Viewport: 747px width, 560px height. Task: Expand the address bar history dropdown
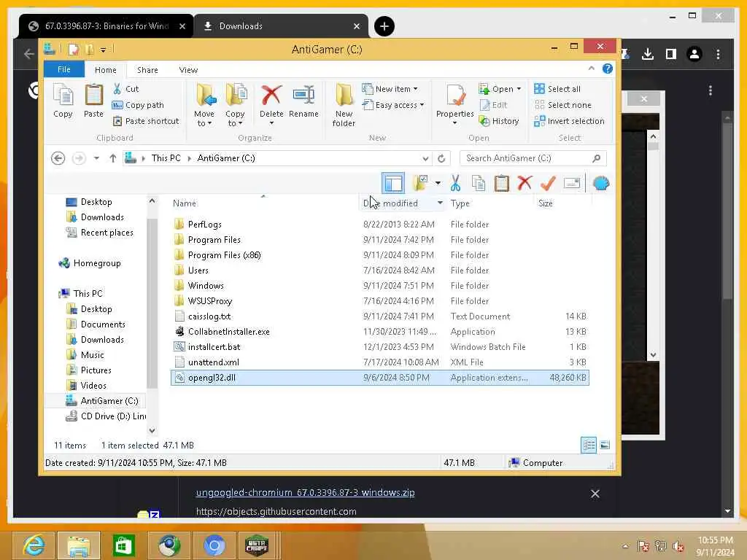(x=425, y=158)
